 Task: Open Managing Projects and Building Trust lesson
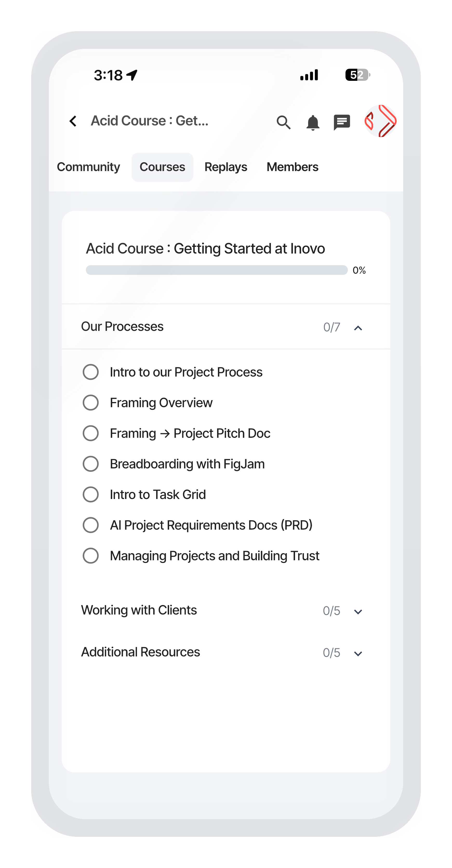pyautogui.click(x=215, y=556)
